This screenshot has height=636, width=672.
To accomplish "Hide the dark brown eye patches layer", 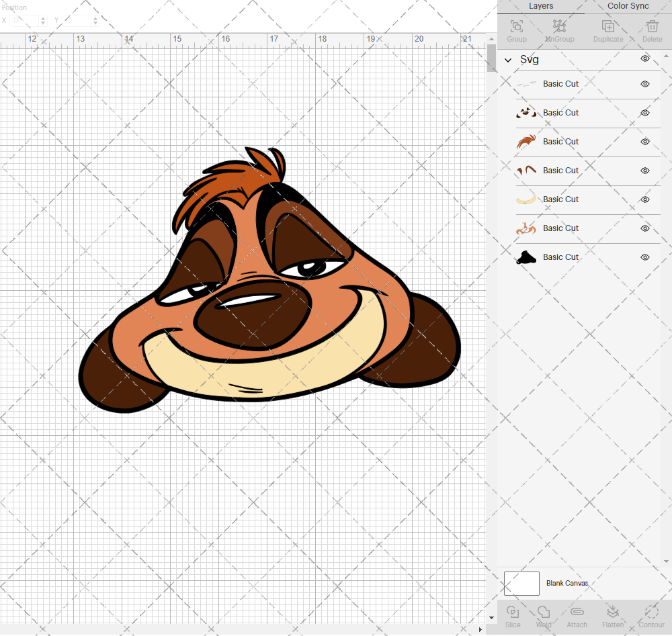I will click(645, 113).
